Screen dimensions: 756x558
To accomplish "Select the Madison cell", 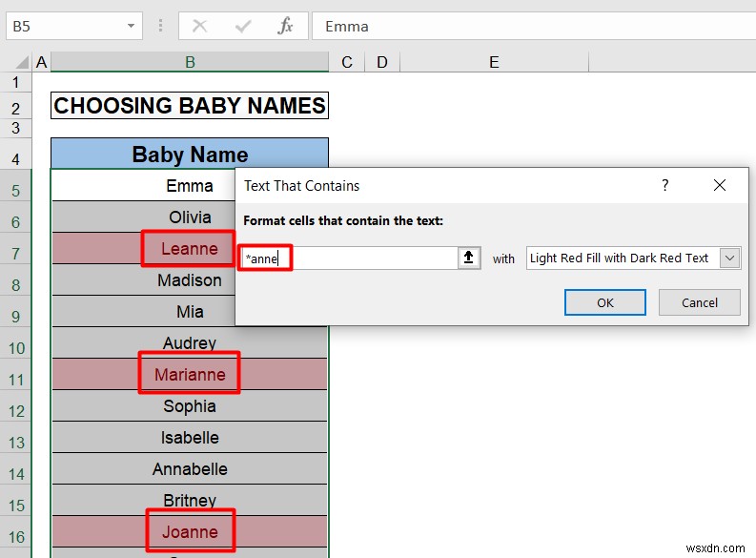I will point(143,280).
